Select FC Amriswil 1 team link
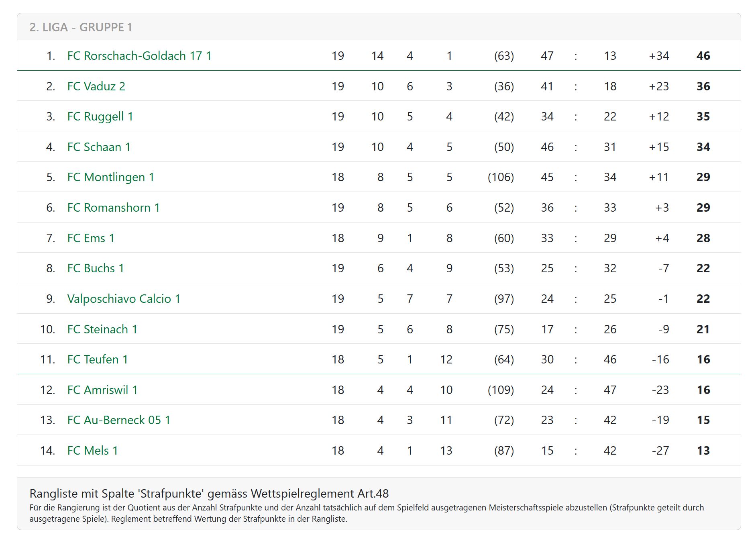The image size is (756, 545). click(102, 390)
